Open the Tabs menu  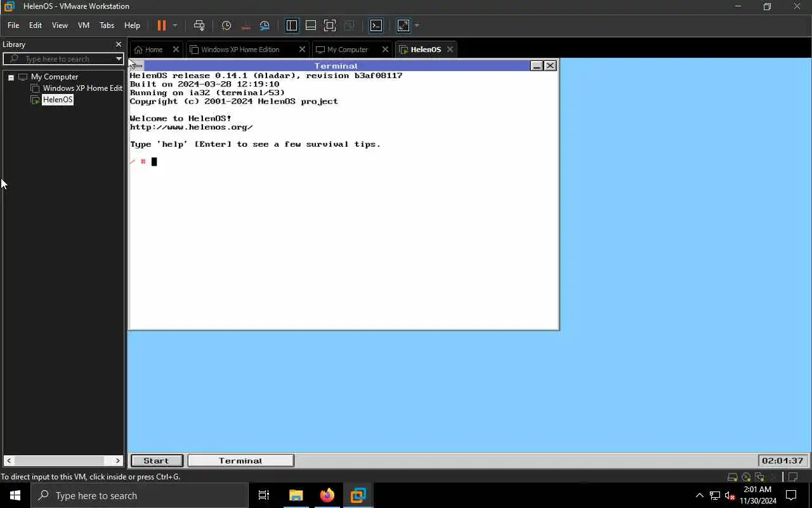pos(107,25)
